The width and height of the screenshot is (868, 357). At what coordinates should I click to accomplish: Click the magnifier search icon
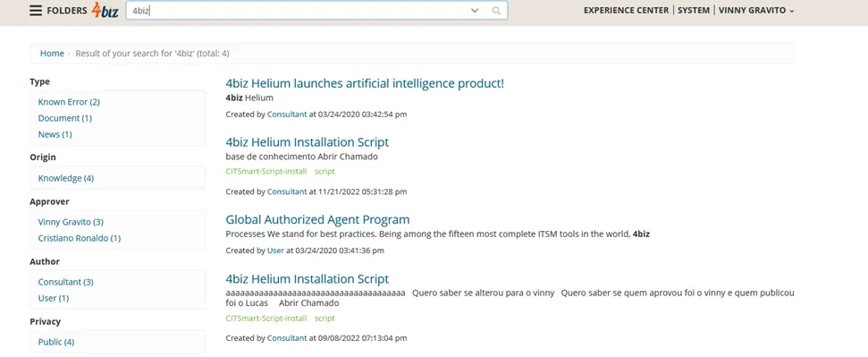[496, 11]
